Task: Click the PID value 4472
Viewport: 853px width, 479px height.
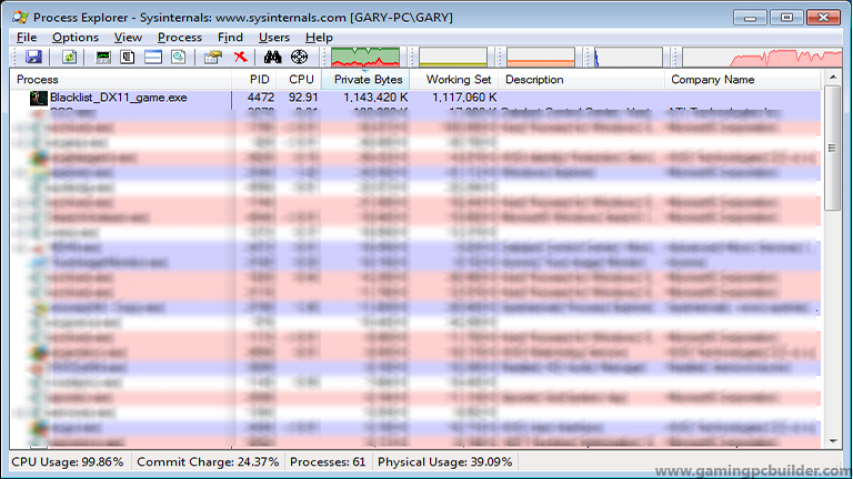Action: pyautogui.click(x=261, y=98)
